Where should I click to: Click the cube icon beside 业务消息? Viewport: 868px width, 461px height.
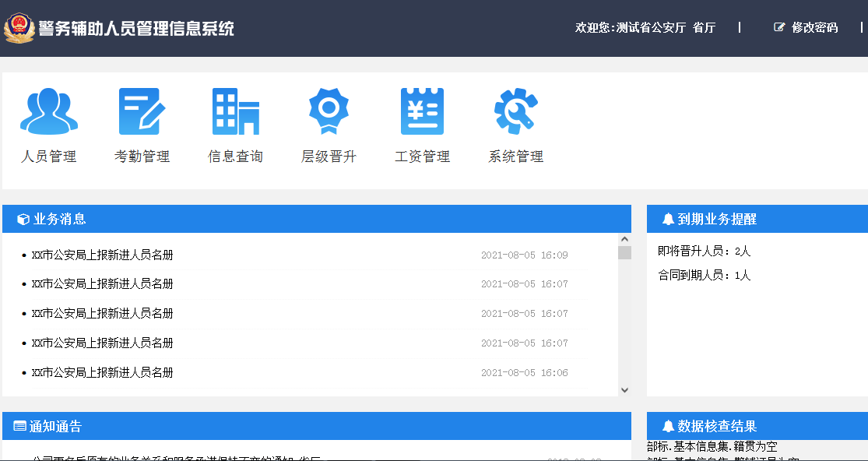coord(23,220)
